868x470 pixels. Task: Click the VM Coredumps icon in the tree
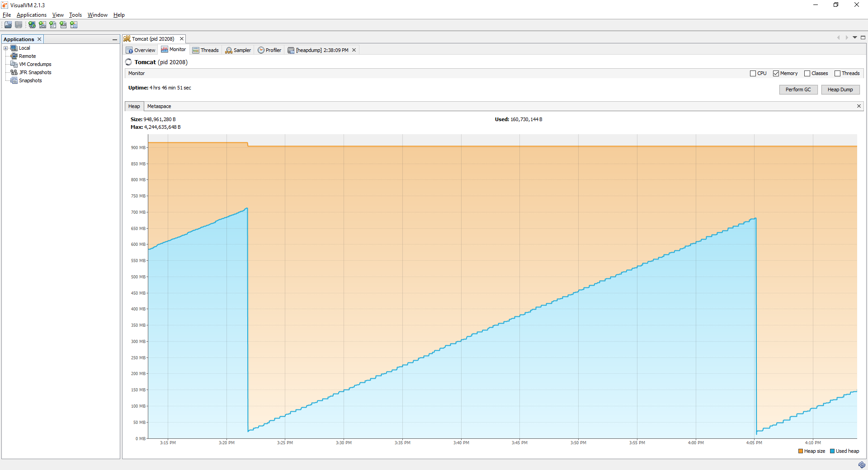coord(14,64)
